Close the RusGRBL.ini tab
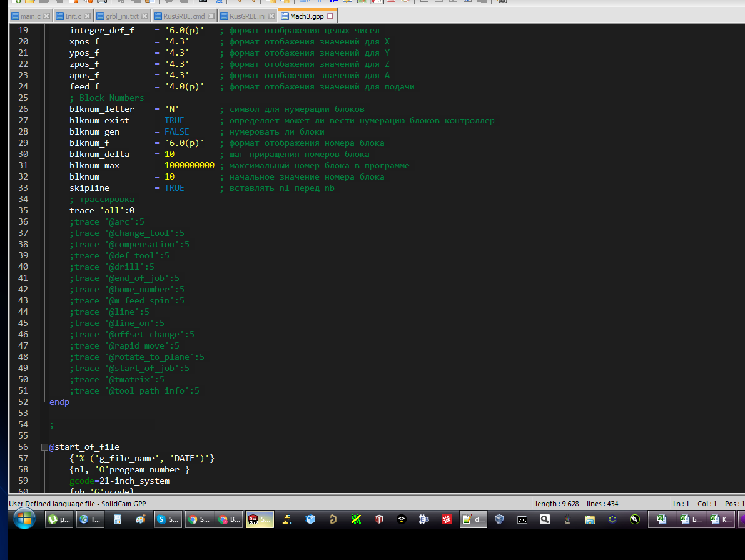745x560 pixels. [x=271, y=16]
